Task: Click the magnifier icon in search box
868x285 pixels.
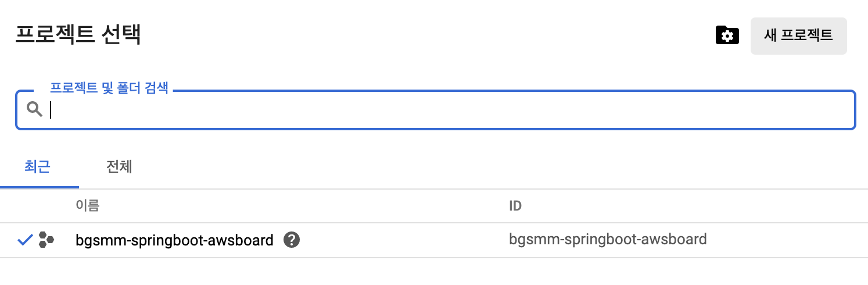Action: 35,109
